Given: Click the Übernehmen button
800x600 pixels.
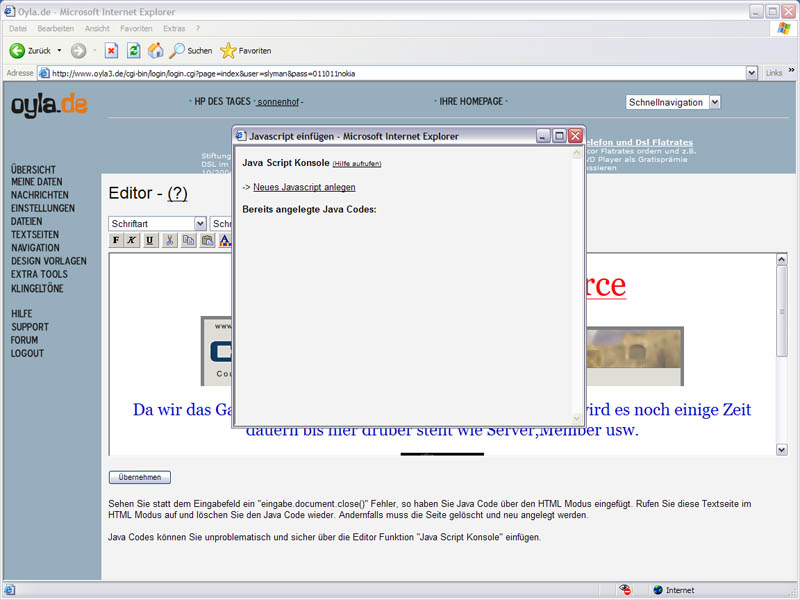Looking at the screenshot, I should [140, 477].
